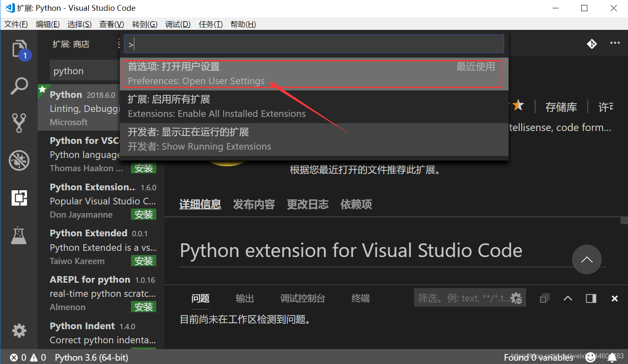This screenshot has height=364, width=628.
Task: Click the scroll-to-top round arrow button
Action: coord(587,260)
